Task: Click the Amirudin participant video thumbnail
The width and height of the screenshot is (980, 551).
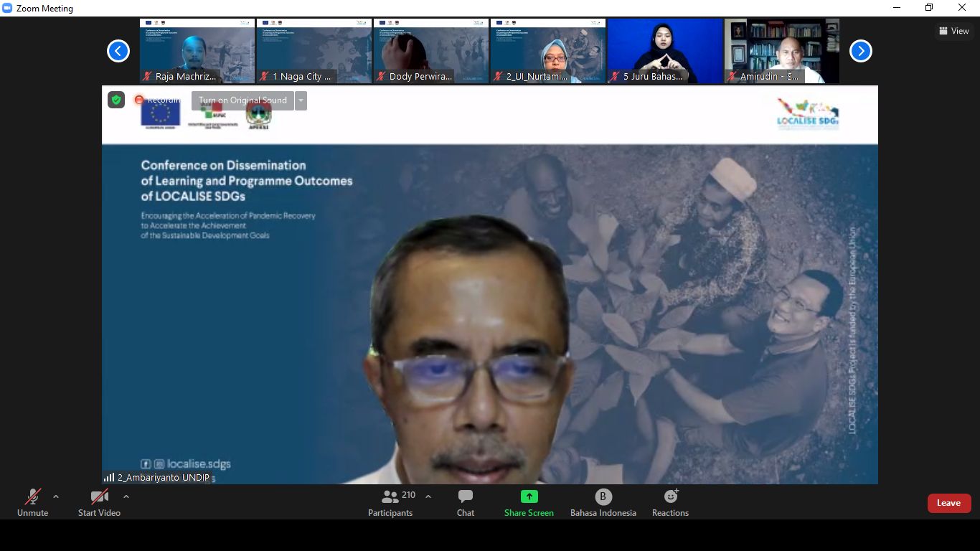Action: click(782, 51)
